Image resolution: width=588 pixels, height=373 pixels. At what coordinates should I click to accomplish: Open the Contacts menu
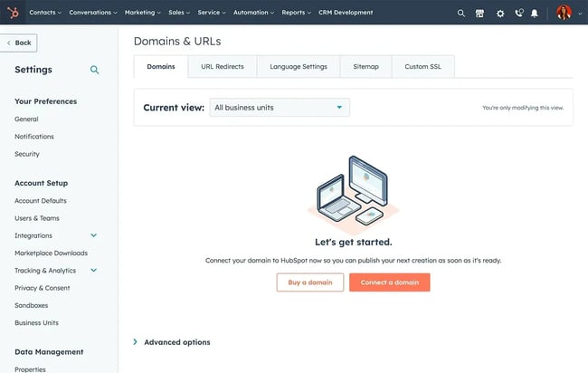pyautogui.click(x=45, y=13)
